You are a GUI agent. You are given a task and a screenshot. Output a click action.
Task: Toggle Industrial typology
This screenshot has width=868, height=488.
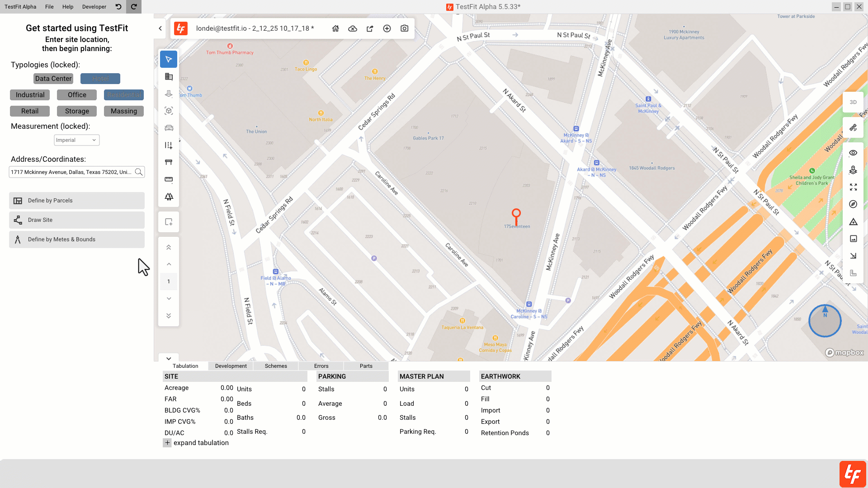[30, 95]
